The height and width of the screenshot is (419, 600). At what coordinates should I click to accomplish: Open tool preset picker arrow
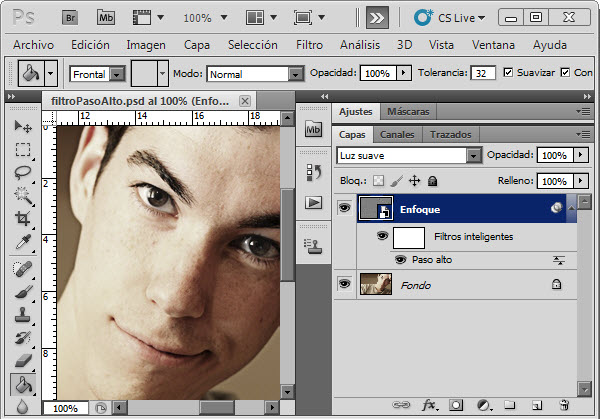[51, 73]
